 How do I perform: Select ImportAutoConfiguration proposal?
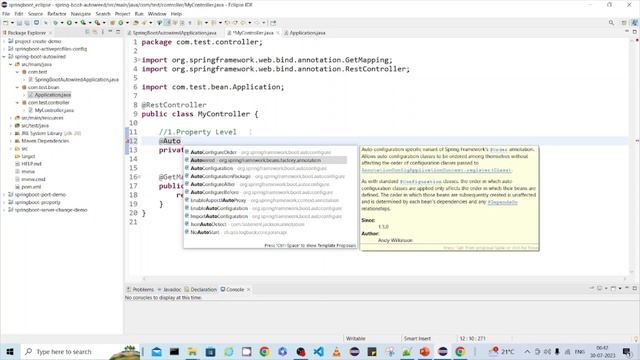click(x=265, y=216)
